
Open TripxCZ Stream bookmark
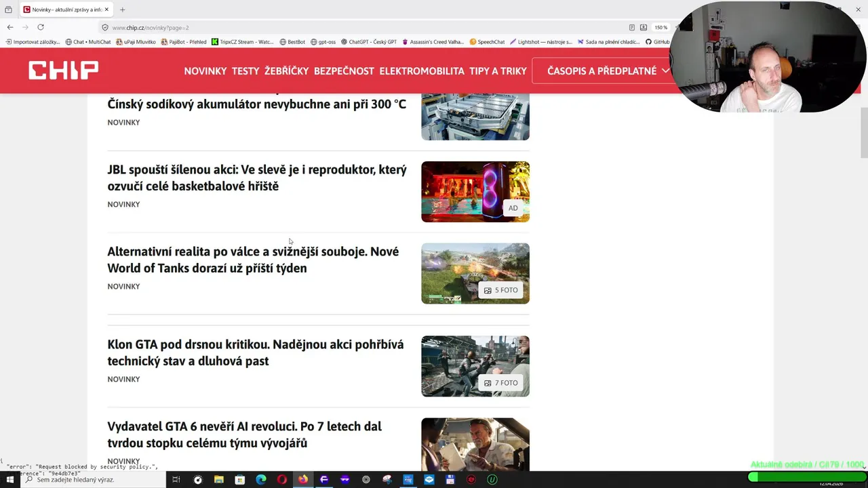coord(242,42)
